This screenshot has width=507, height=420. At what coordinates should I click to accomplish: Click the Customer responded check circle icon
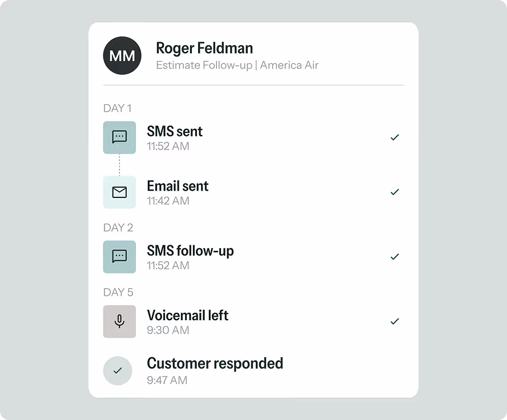[x=118, y=370]
